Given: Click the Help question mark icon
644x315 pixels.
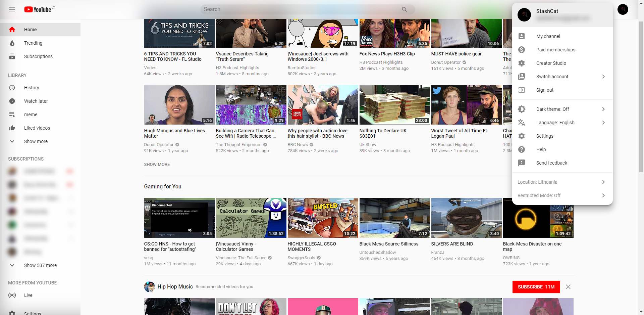Looking at the screenshot, I should point(522,149).
